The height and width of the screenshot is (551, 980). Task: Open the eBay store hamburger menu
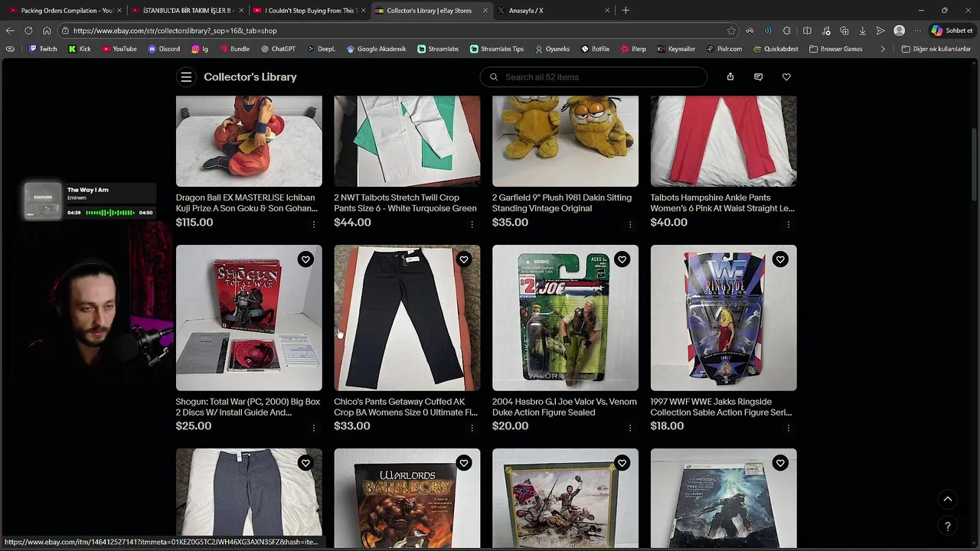[x=186, y=77]
